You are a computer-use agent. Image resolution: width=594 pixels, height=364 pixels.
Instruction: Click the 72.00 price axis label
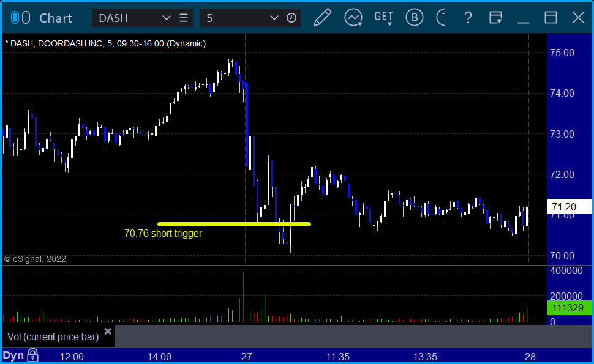coord(562,174)
